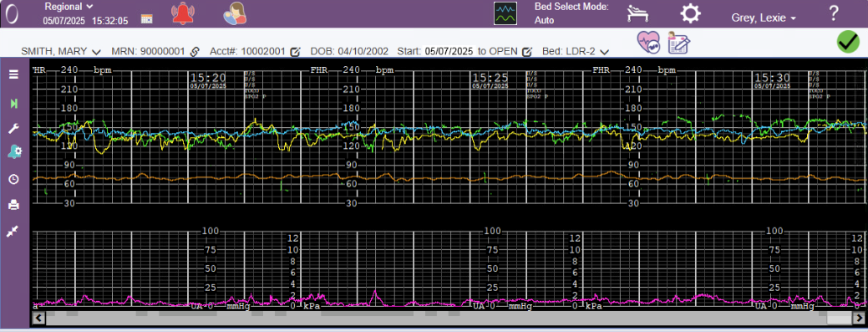This screenshot has height=332, width=868.
Task: Open the help question mark
Action: 834,13
